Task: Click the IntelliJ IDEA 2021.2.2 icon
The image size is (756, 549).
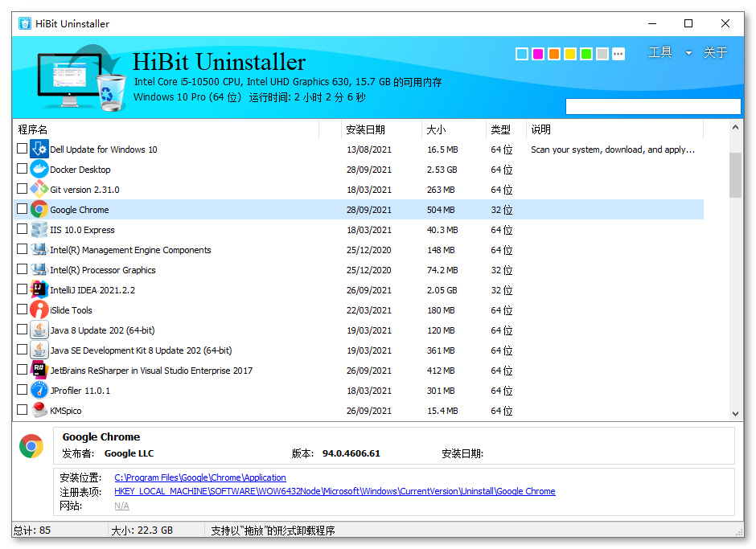Action: (39, 289)
